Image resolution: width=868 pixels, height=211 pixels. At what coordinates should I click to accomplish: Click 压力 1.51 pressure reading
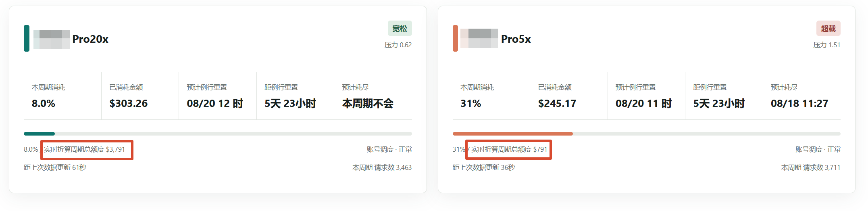[x=826, y=45]
